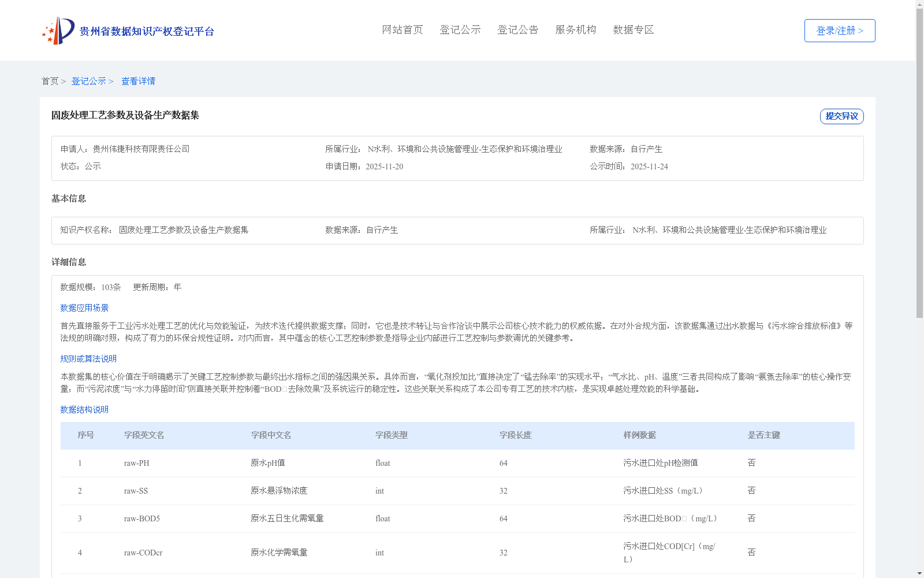Viewport: 924px width, 578px height.
Task: Click the 登录/注册 button
Action: (840, 31)
